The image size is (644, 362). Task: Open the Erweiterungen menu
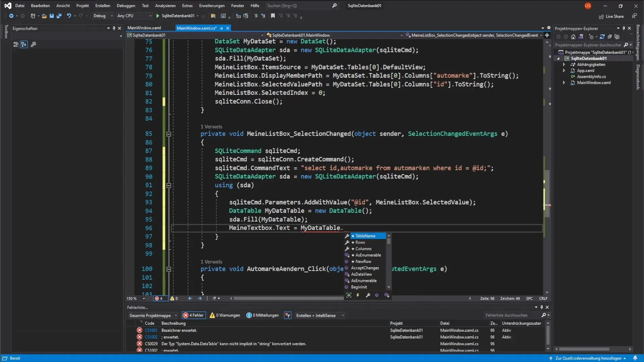[212, 6]
